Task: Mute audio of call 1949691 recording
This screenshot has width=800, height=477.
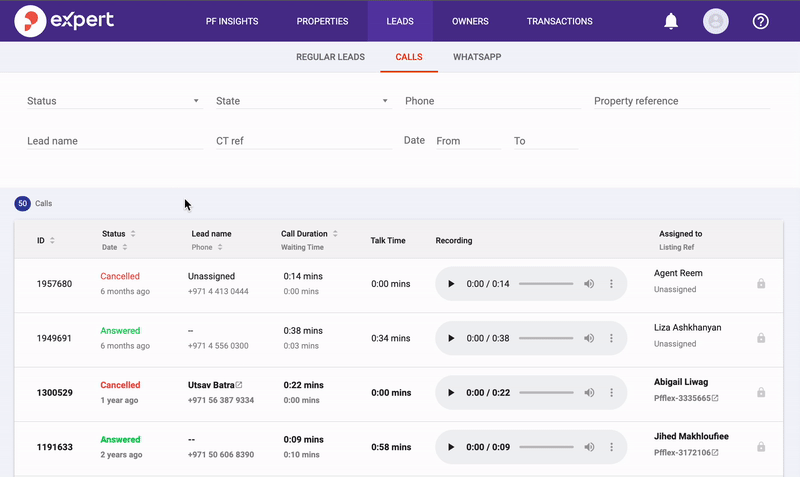Action: point(589,338)
